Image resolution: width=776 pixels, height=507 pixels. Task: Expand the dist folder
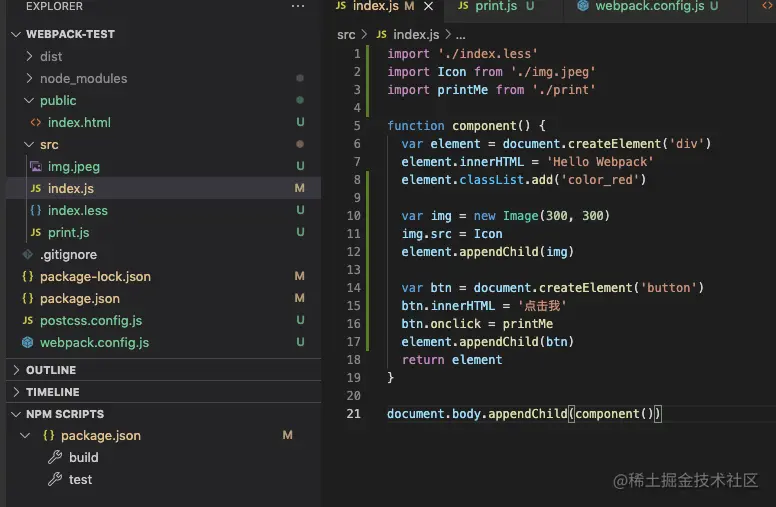coord(29,56)
